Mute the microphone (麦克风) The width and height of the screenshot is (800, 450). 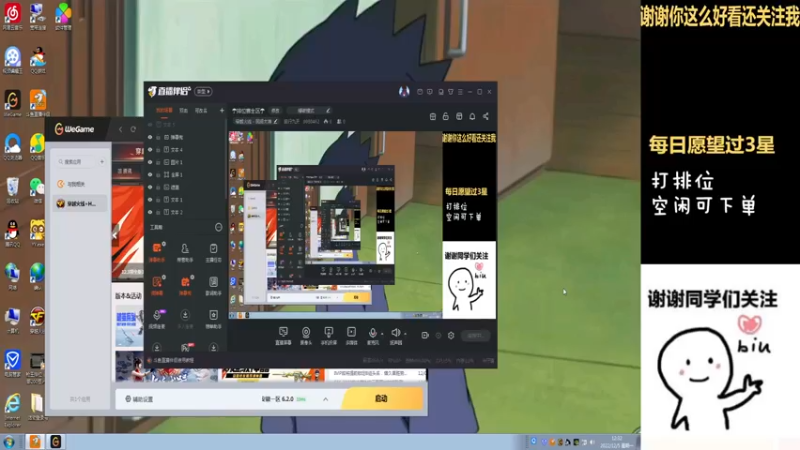(373, 336)
